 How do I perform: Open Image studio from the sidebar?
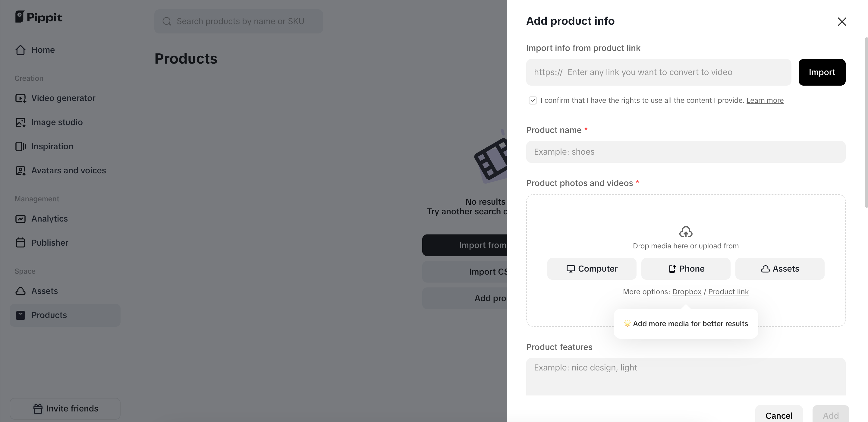pos(57,122)
